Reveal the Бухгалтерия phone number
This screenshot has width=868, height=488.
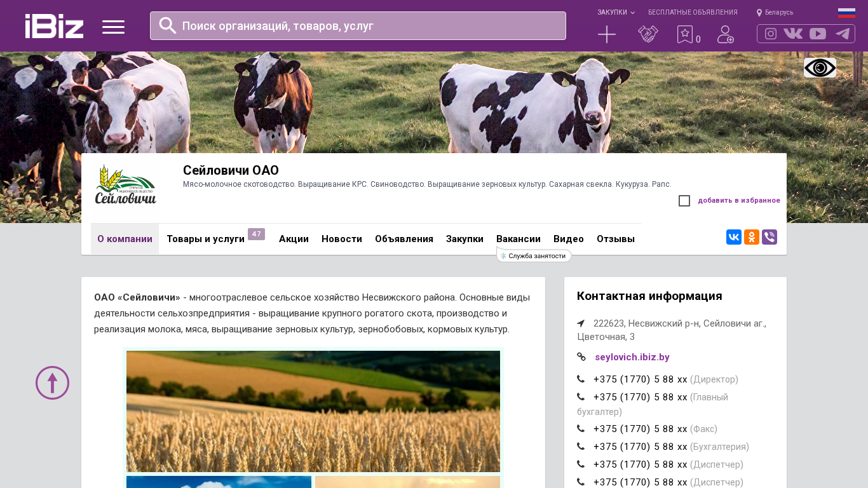pyautogui.click(x=640, y=447)
